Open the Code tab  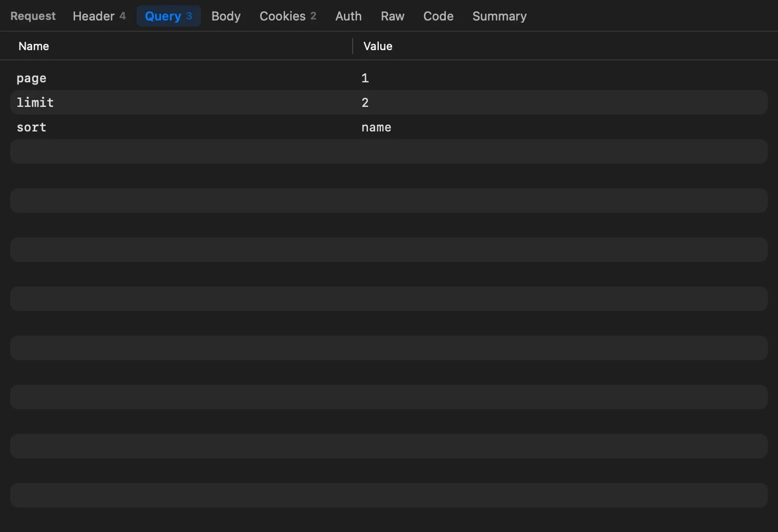click(438, 16)
